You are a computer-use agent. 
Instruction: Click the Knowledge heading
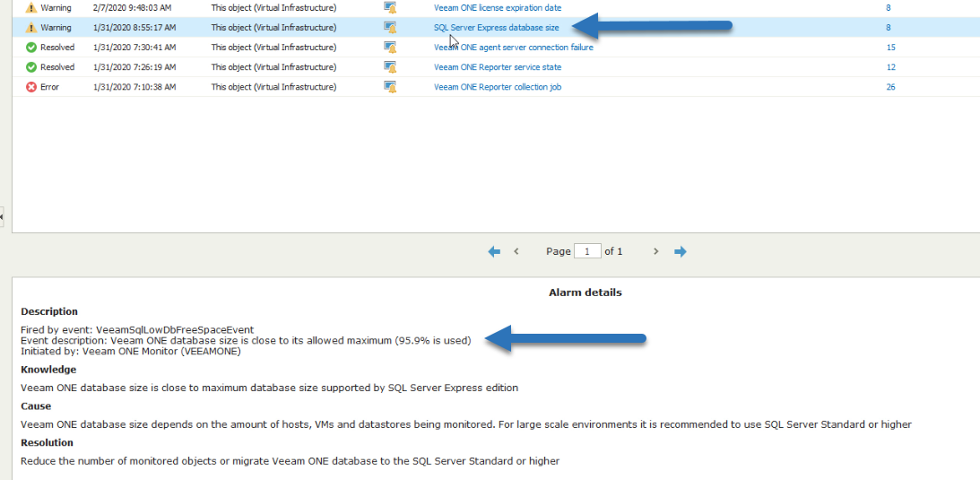coord(48,370)
